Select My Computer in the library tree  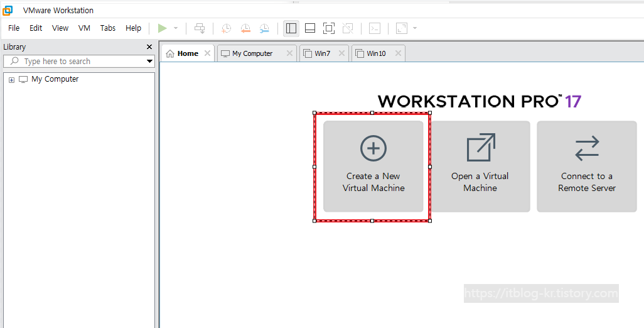(x=55, y=79)
